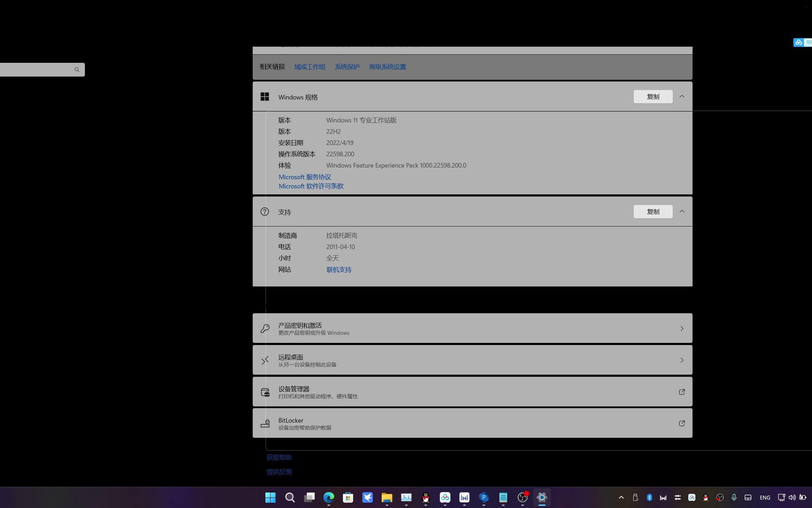The image size is (812, 508).
Task: Select 'Windows Feature Experience Pack' value text
Action: [x=396, y=165]
